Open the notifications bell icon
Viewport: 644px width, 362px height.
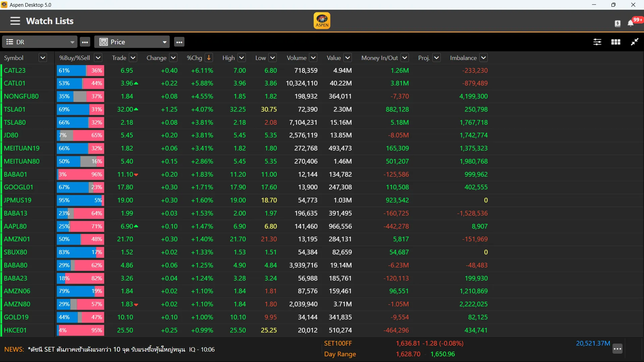[x=630, y=23]
